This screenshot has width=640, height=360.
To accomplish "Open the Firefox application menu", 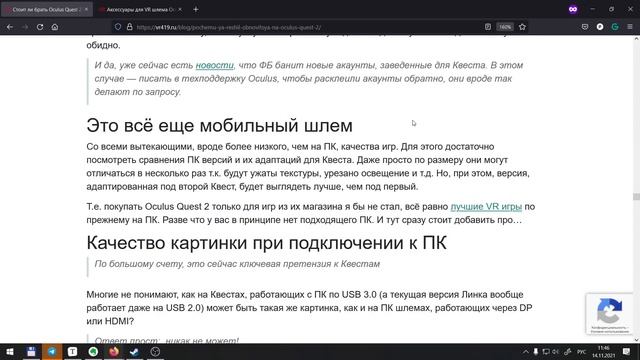I will [x=630, y=27].
